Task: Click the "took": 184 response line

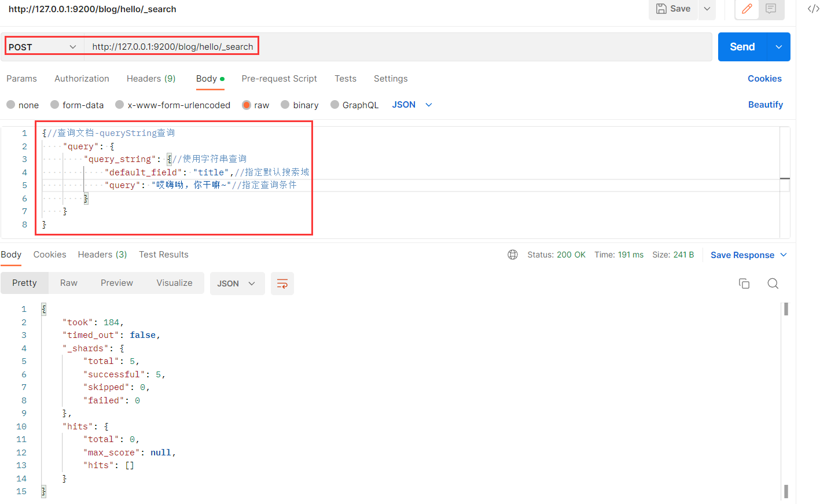Action: click(93, 322)
